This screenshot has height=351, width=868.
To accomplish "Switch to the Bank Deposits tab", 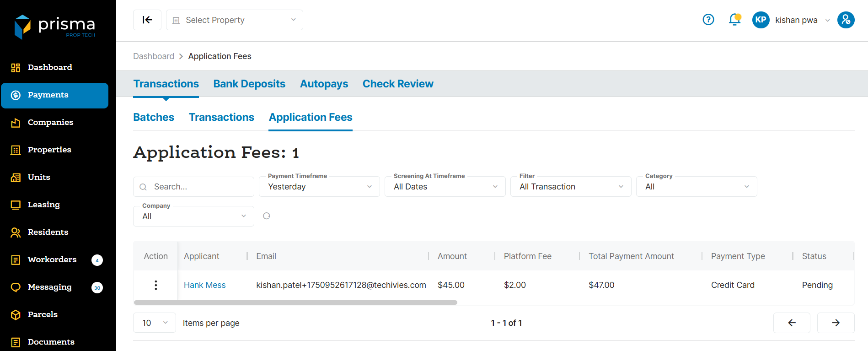I will coord(249,84).
